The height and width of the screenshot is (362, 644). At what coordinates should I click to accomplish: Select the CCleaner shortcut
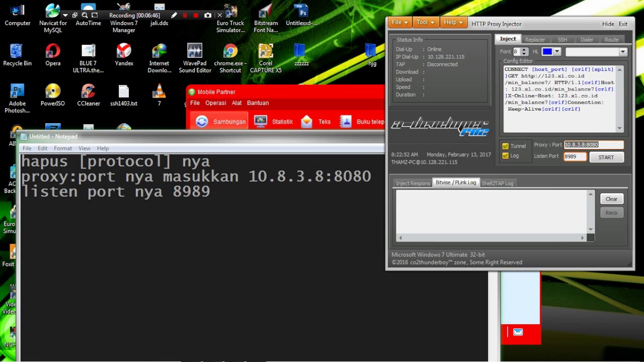click(x=88, y=96)
